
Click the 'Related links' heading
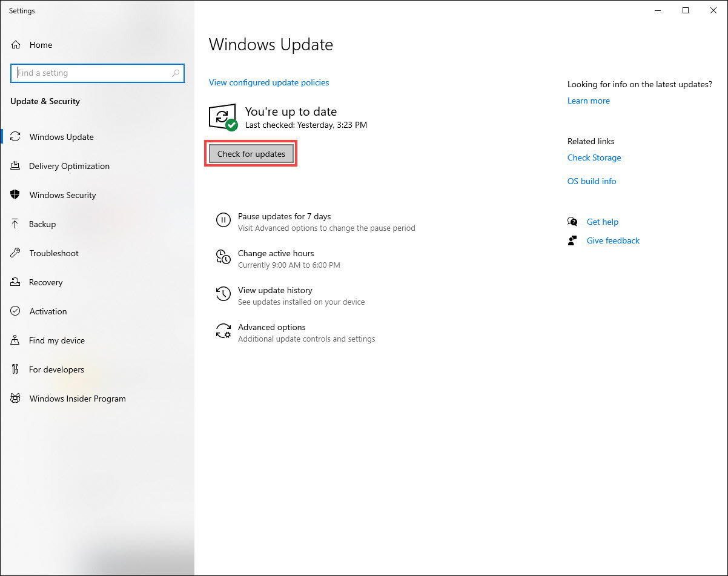click(x=591, y=141)
